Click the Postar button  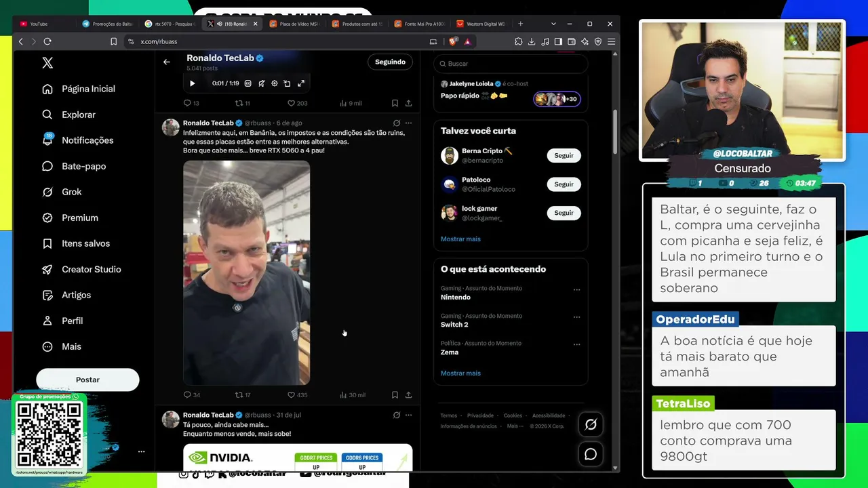tap(87, 380)
